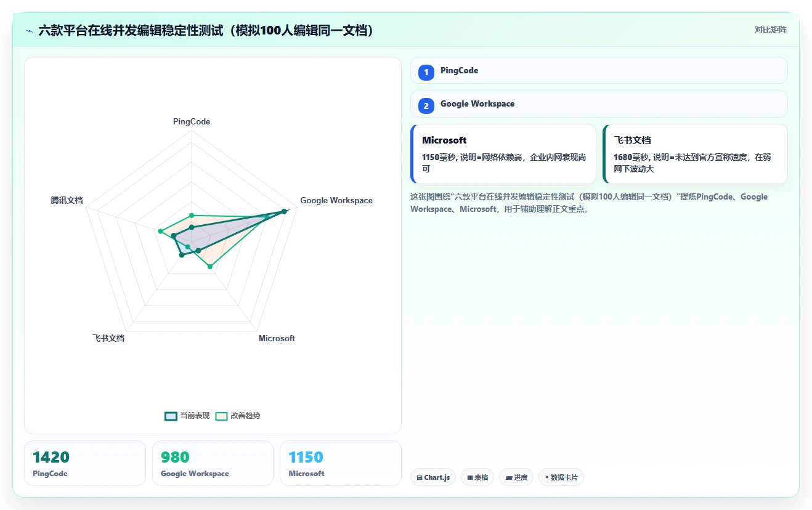This screenshot has width=812, height=510.
Task: Click the pulse icon beside the title
Action: click(29, 31)
